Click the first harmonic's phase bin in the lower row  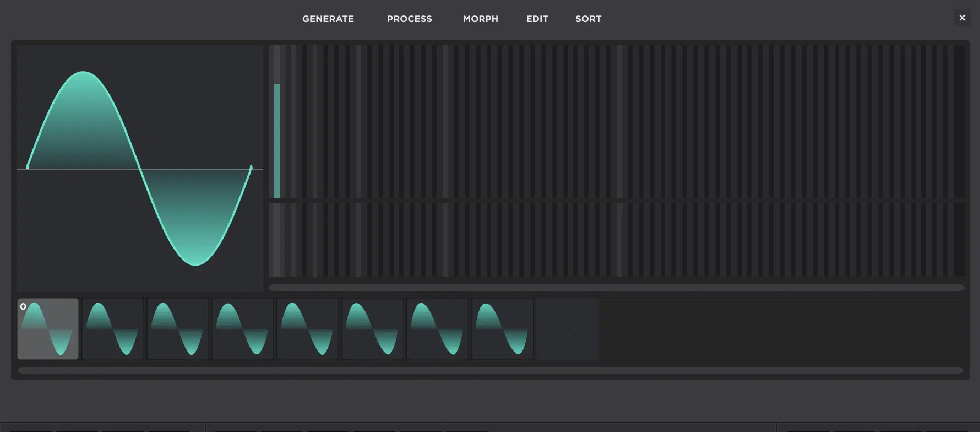[x=277, y=240]
